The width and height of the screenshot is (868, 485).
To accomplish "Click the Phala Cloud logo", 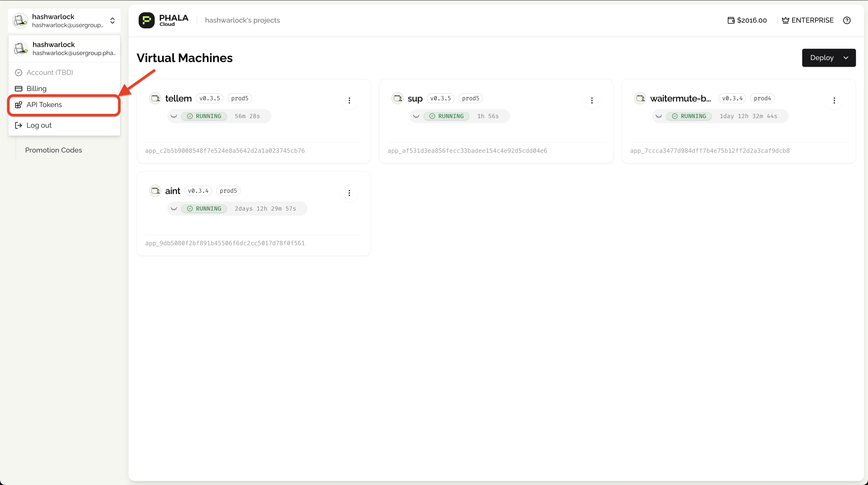I will [147, 20].
